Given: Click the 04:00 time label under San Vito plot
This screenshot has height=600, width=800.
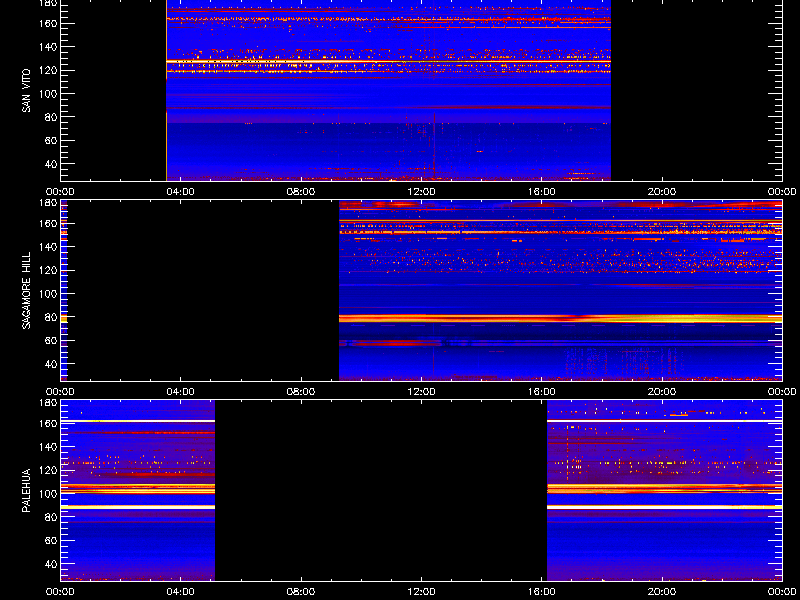Looking at the screenshot, I should point(181,192).
